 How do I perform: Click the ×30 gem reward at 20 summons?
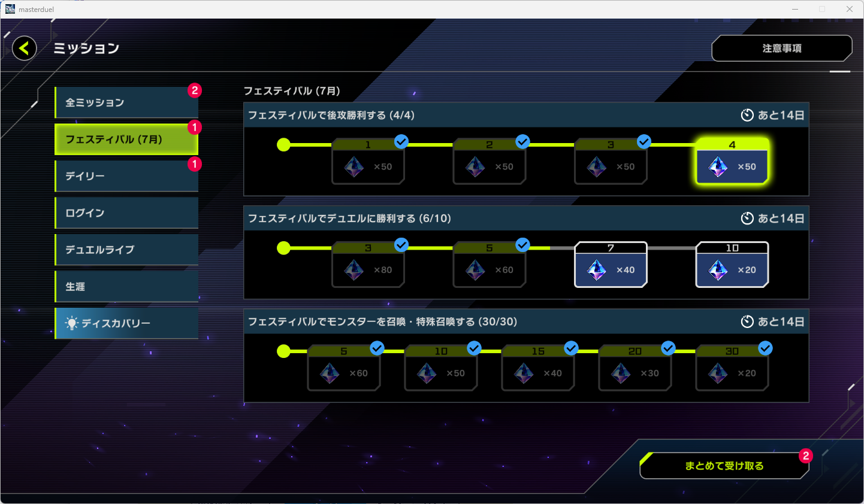[x=635, y=368]
